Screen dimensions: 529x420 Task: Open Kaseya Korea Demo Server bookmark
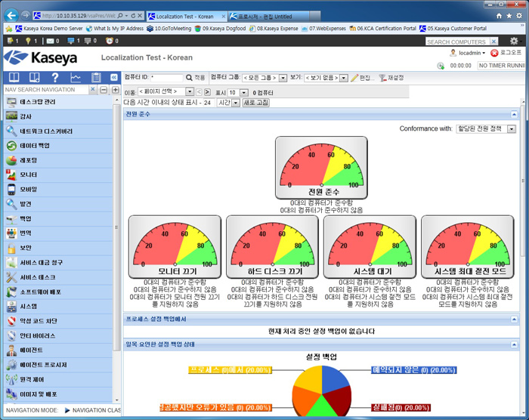coord(49,29)
